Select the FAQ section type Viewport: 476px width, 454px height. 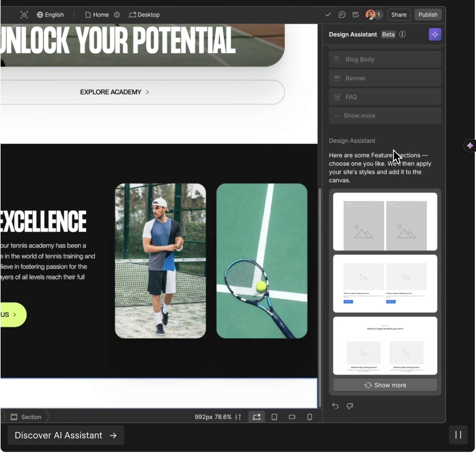pos(385,97)
